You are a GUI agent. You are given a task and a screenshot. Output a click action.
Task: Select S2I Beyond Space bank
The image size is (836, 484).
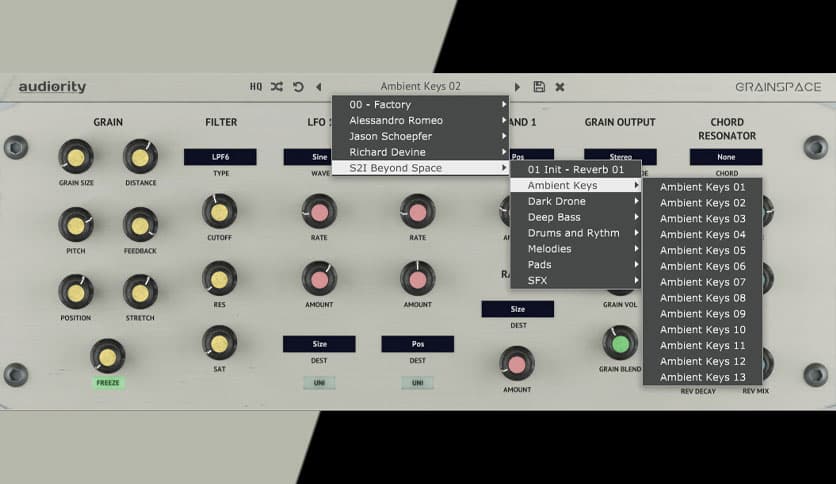point(421,168)
